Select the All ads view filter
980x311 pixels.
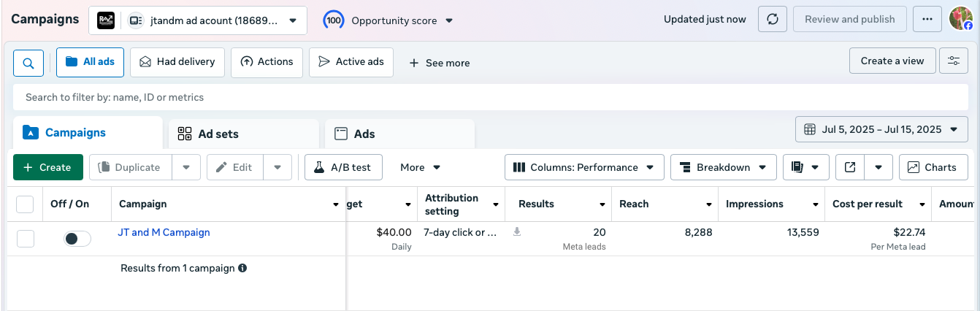(x=90, y=62)
